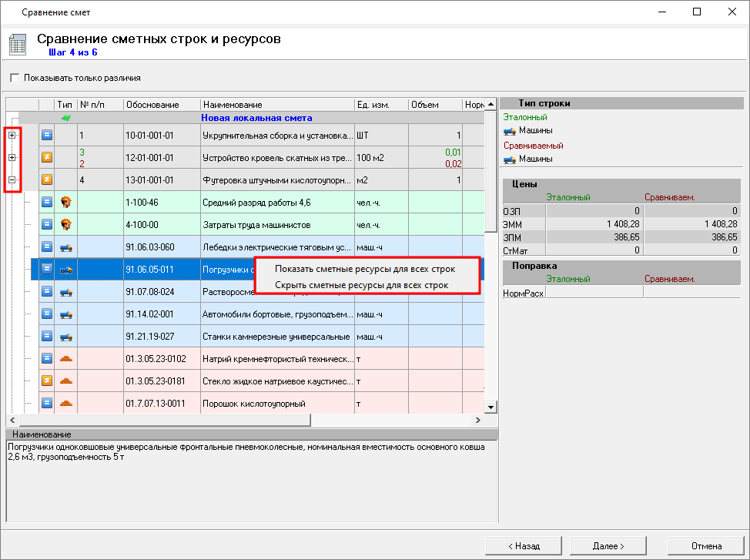
Task: Click the material bricks icon for row 01.3.05.23-0102
Action: pyautogui.click(x=66, y=358)
